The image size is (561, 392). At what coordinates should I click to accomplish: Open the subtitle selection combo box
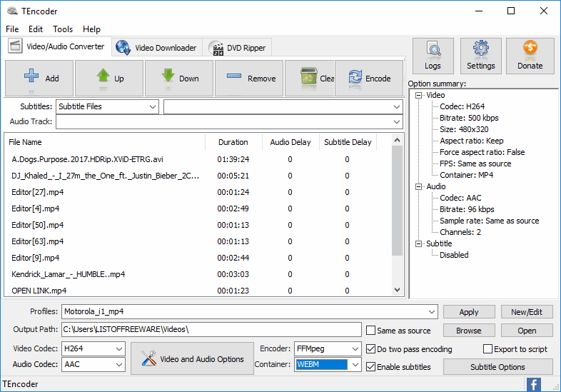[283, 106]
